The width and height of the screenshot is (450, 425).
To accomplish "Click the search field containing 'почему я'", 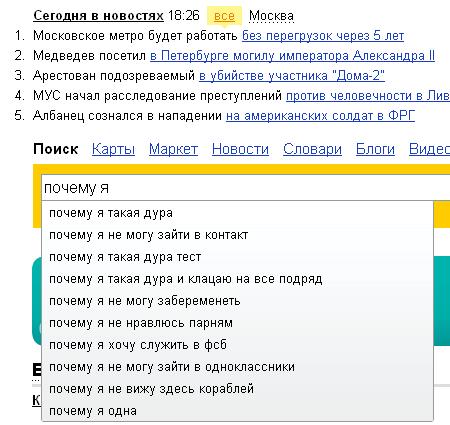I will 246,188.
